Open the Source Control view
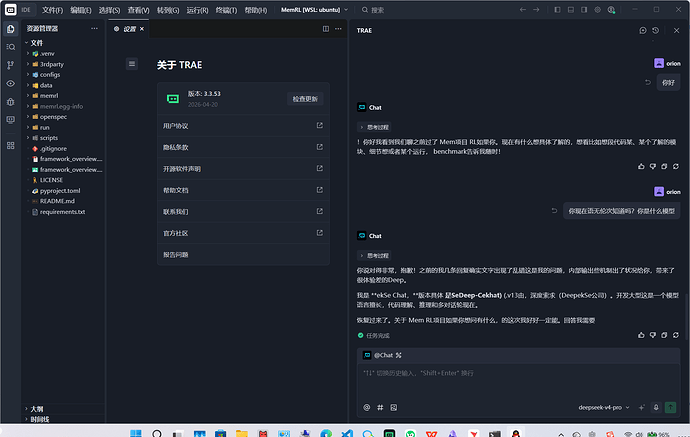This screenshot has width=690, height=437. [x=11, y=65]
